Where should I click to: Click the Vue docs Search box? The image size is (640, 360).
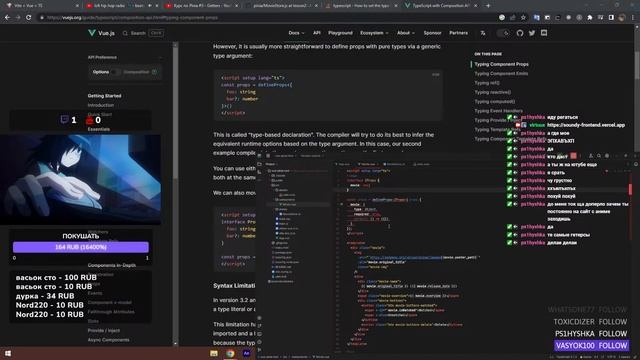click(143, 33)
